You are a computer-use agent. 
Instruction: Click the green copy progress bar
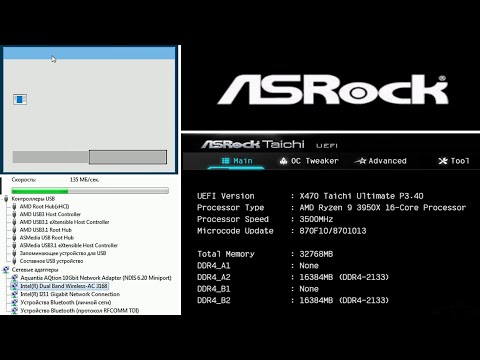pos(90,191)
